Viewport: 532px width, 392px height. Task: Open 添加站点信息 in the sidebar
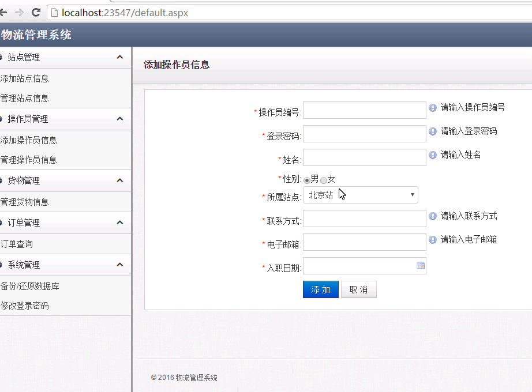click(x=24, y=78)
